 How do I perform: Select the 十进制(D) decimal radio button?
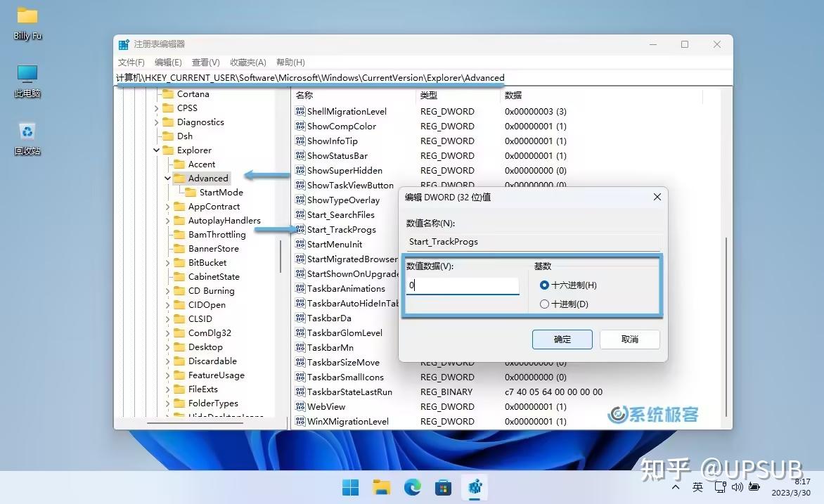point(544,304)
